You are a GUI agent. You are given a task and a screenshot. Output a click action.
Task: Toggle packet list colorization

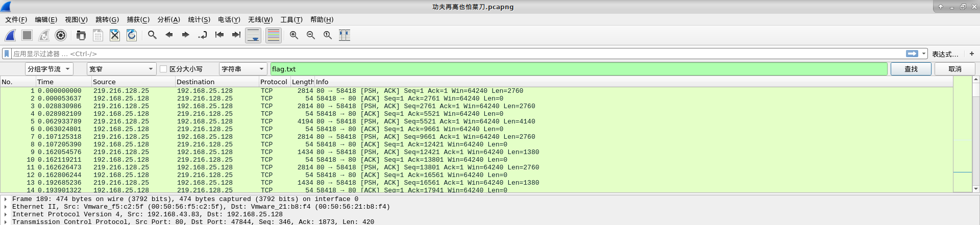pyautogui.click(x=274, y=35)
